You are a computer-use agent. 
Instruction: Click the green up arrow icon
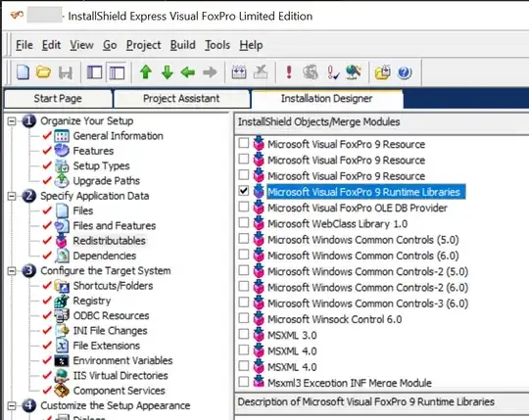[146, 72]
